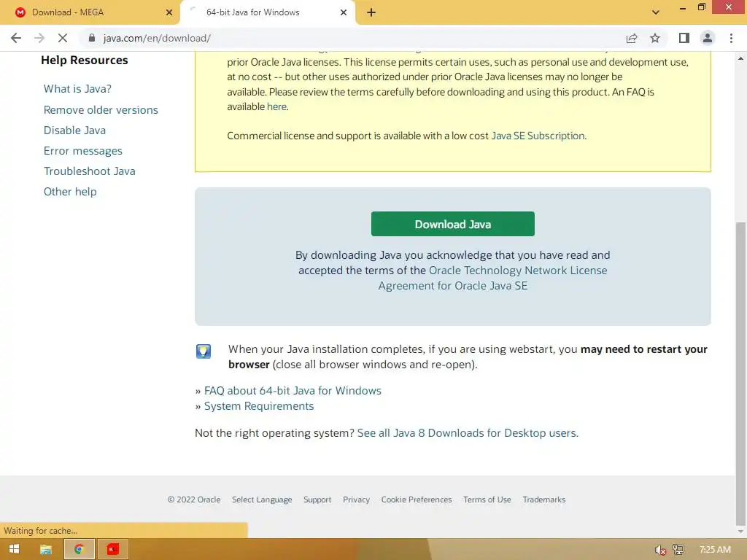Open File Explorer from the taskbar
The height and width of the screenshot is (560, 747).
(x=46, y=549)
